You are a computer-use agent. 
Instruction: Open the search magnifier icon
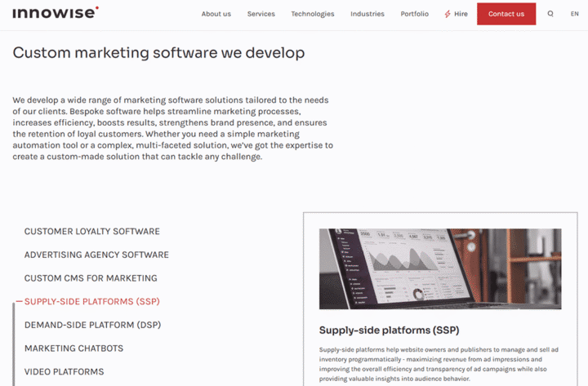550,14
